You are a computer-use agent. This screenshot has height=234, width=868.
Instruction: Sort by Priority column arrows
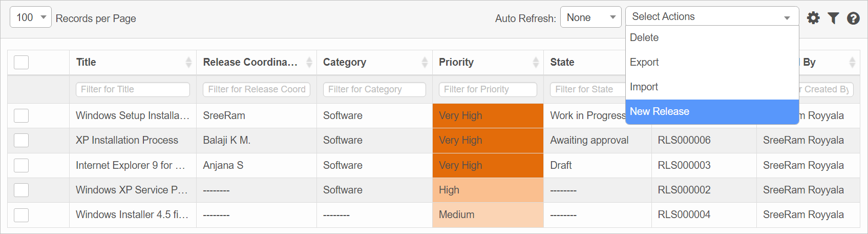click(x=536, y=62)
